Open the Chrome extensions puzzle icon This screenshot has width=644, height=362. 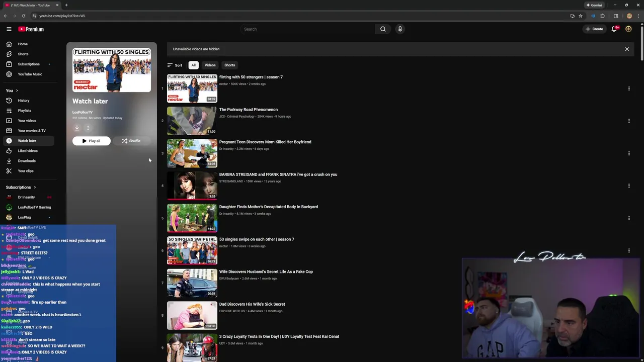[x=602, y=16]
